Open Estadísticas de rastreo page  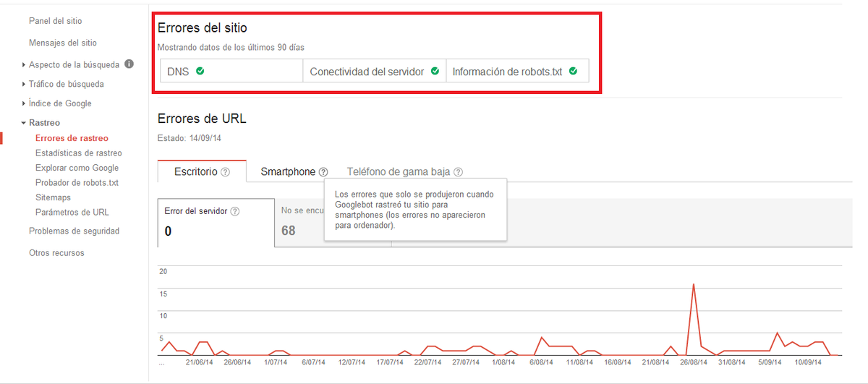78,153
